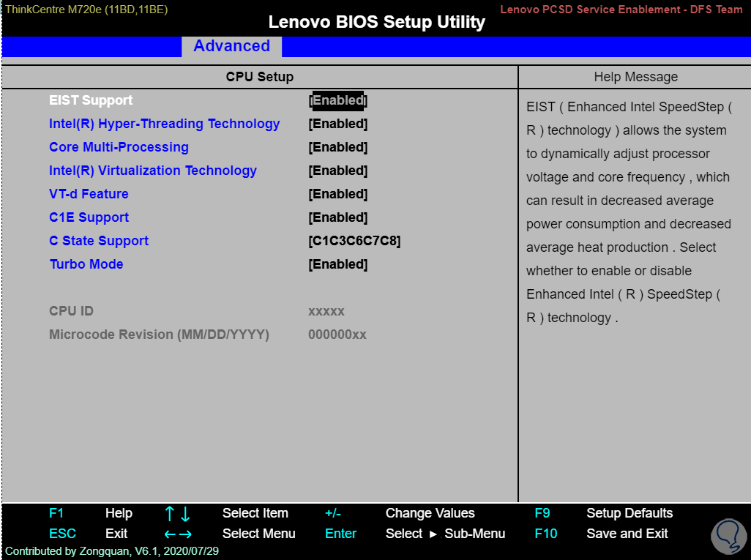The width and height of the screenshot is (751, 560).
Task: Click the Microcode Revision 000000xx value
Action: click(337, 335)
